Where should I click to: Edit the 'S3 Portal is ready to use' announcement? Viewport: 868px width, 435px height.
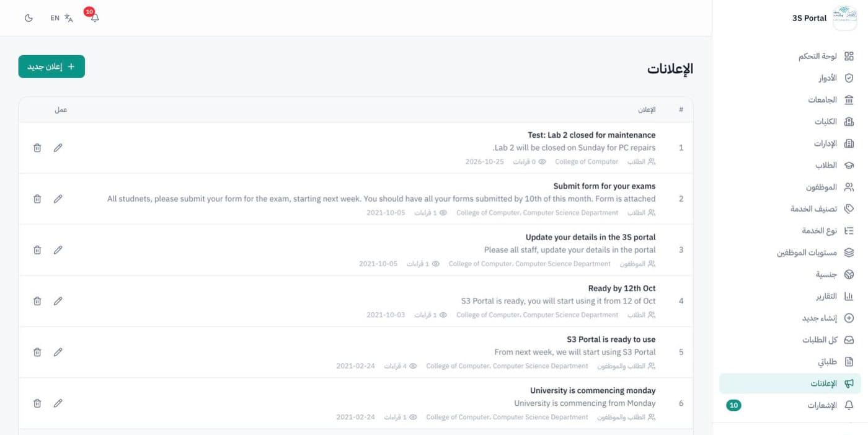click(58, 352)
